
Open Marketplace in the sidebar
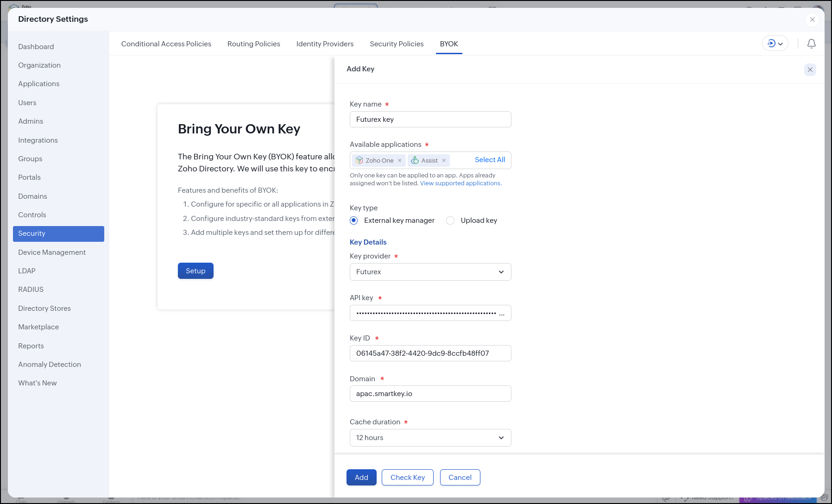58,327
